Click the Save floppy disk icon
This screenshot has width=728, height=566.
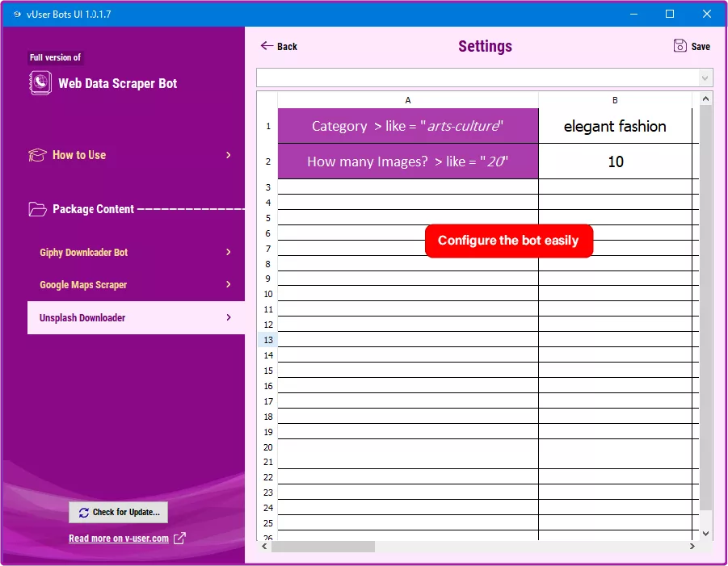tap(680, 45)
